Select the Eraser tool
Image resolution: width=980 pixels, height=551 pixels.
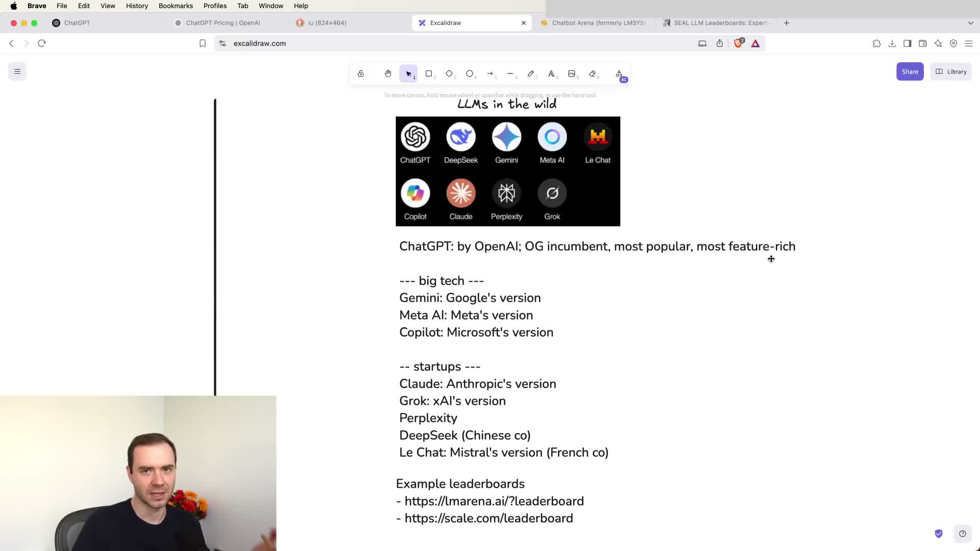(x=592, y=73)
